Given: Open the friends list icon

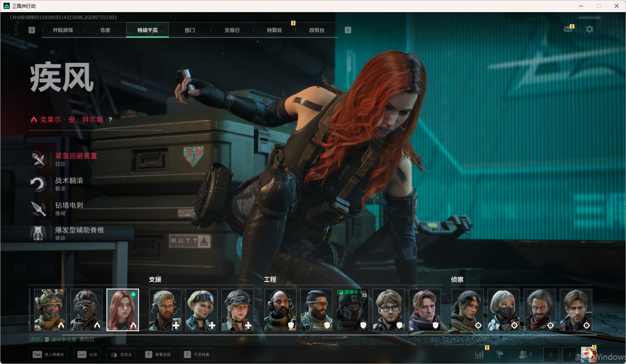Looking at the screenshot, I should click(x=523, y=355).
